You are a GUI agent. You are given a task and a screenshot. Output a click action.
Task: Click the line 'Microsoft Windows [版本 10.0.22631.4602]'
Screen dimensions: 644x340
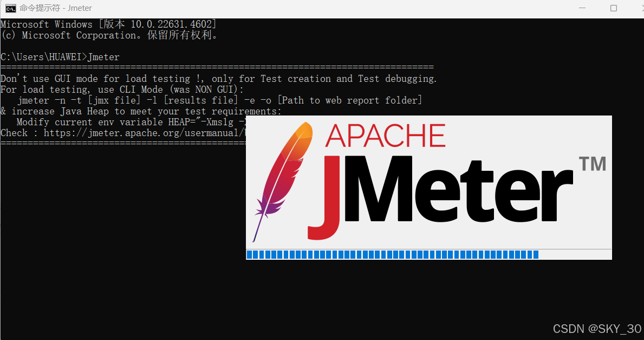(x=108, y=24)
